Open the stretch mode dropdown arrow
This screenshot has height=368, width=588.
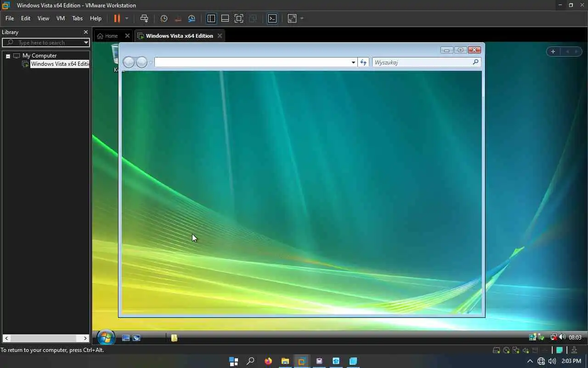[302, 18]
